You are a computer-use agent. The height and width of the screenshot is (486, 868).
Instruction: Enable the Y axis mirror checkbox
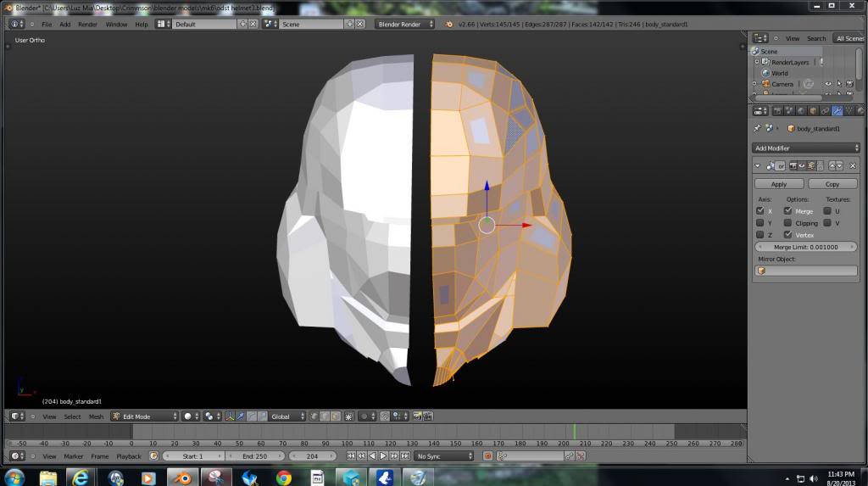tap(759, 223)
